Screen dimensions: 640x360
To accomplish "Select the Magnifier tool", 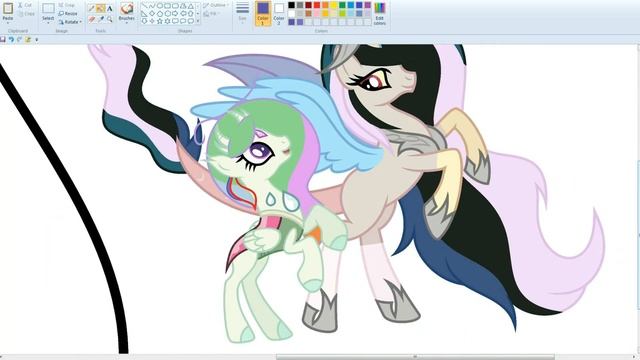I will [x=109, y=19].
